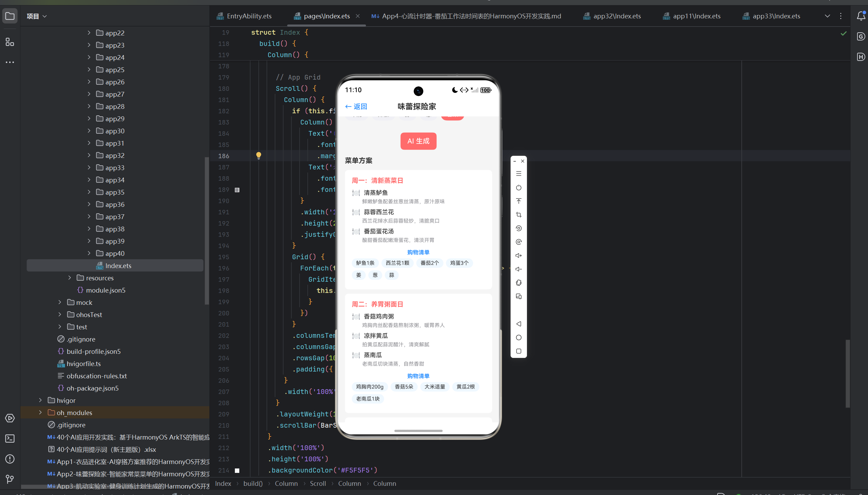The image size is (868, 495).
Task: Click the green inspection checkmark in the editor
Action: click(843, 33)
